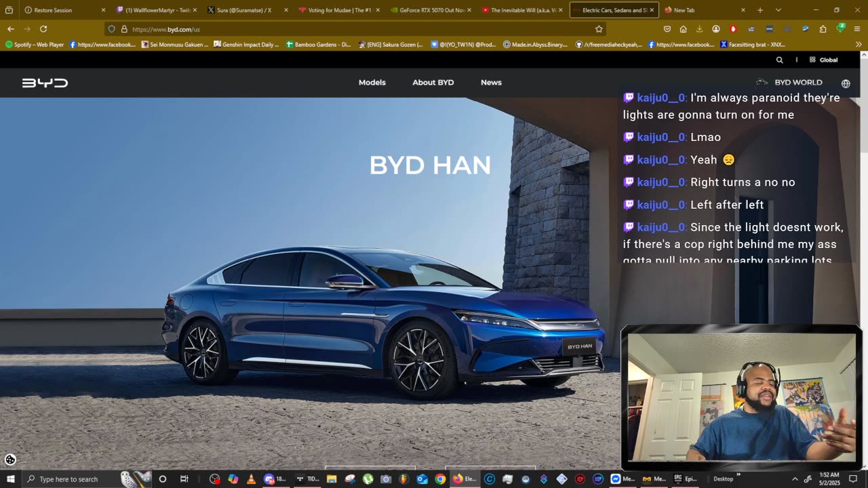The image size is (868, 488).
Task: Bookmark this page with the star icon
Action: [x=599, y=29]
